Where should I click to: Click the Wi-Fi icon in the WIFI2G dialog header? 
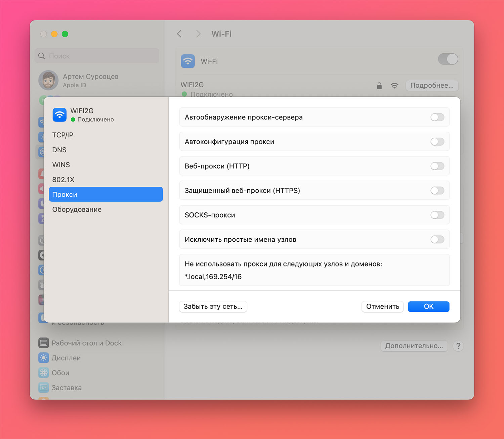59,115
